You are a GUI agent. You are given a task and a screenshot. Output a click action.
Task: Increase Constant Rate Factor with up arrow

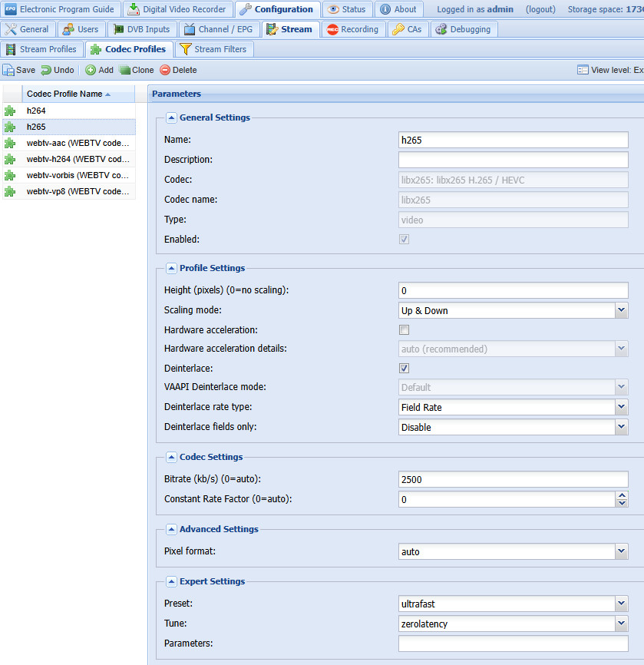coord(622,495)
